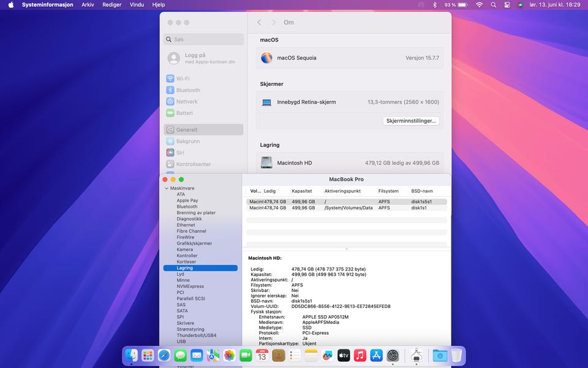Open the Rediger menu
The width and height of the screenshot is (588, 368).
click(111, 5)
